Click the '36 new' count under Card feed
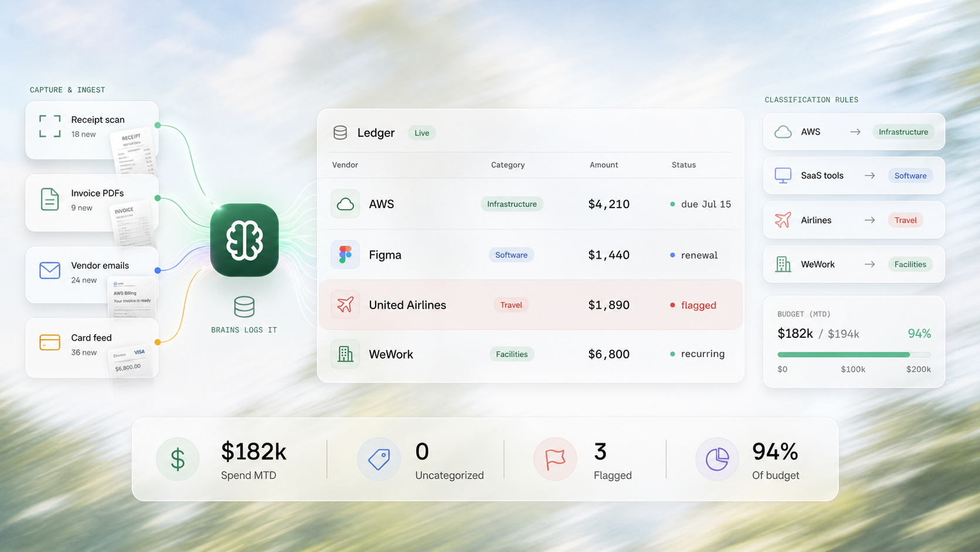Screen dimensions: 980x552 (84, 353)
